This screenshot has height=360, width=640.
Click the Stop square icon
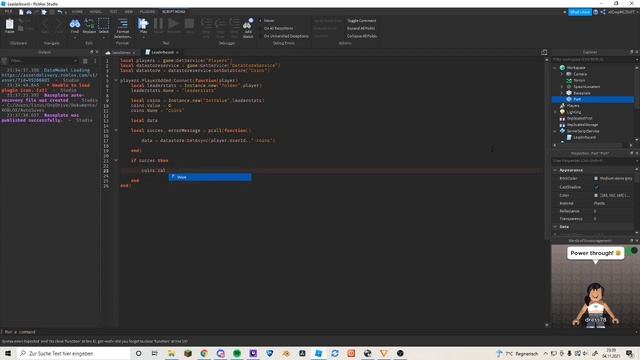pos(189,24)
